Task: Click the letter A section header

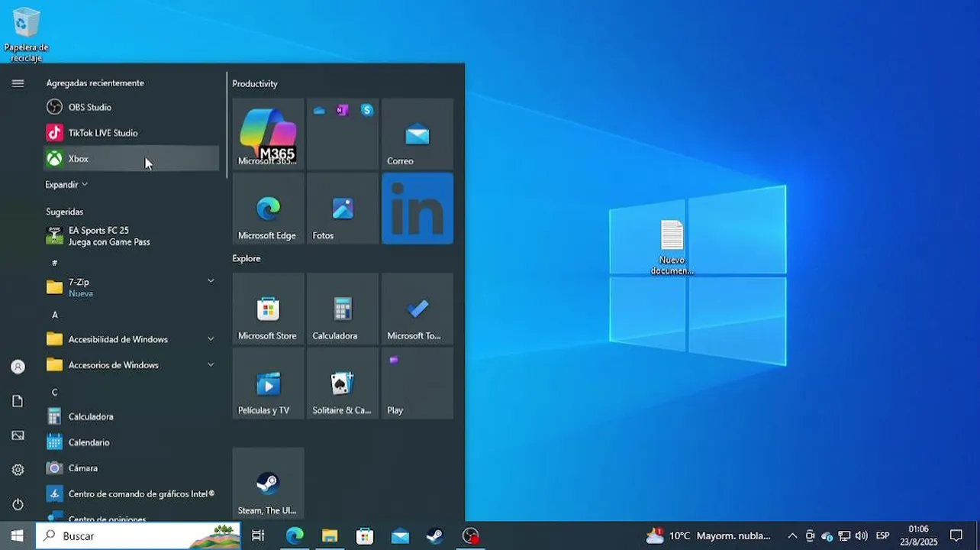Action: [x=55, y=315]
